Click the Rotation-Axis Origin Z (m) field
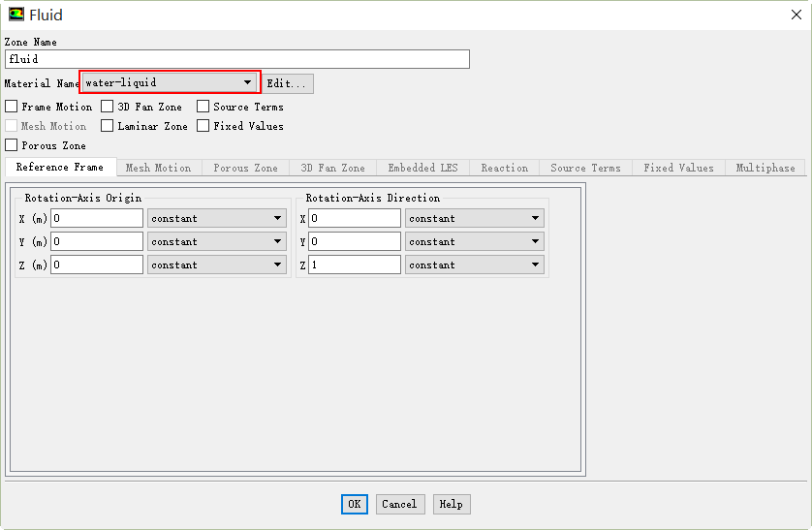 (x=97, y=265)
